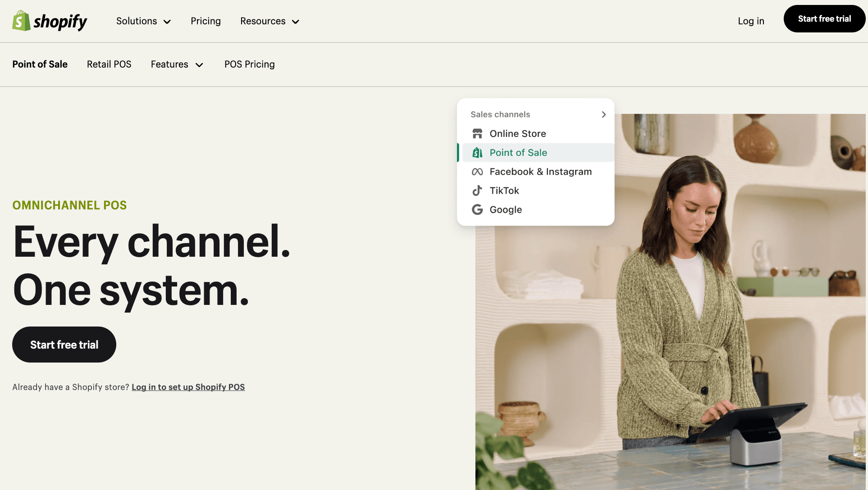Open the Solutions dropdown
This screenshot has height=490, width=868.
pyautogui.click(x=143, y=21)
